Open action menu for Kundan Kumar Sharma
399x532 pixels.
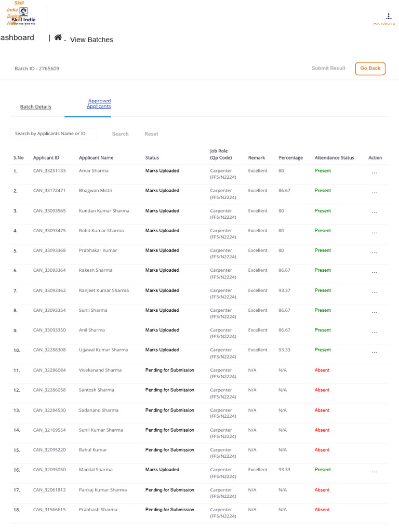coord(374,212)
